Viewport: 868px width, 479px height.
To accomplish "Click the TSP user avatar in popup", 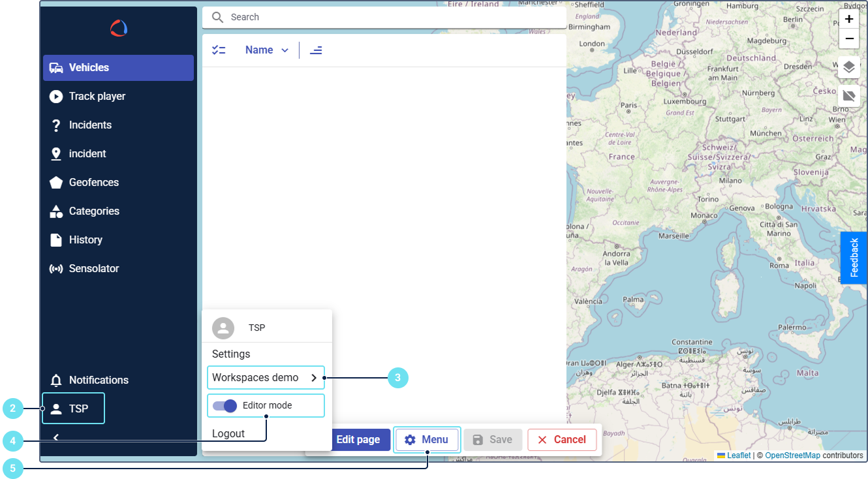I will [223, 328].
